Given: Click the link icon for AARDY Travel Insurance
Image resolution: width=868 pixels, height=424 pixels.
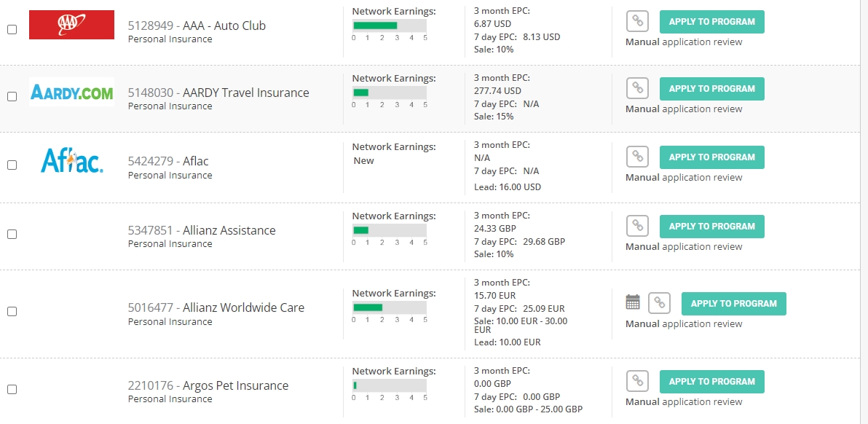Looking at the screenshot, I should click(637, 89).
